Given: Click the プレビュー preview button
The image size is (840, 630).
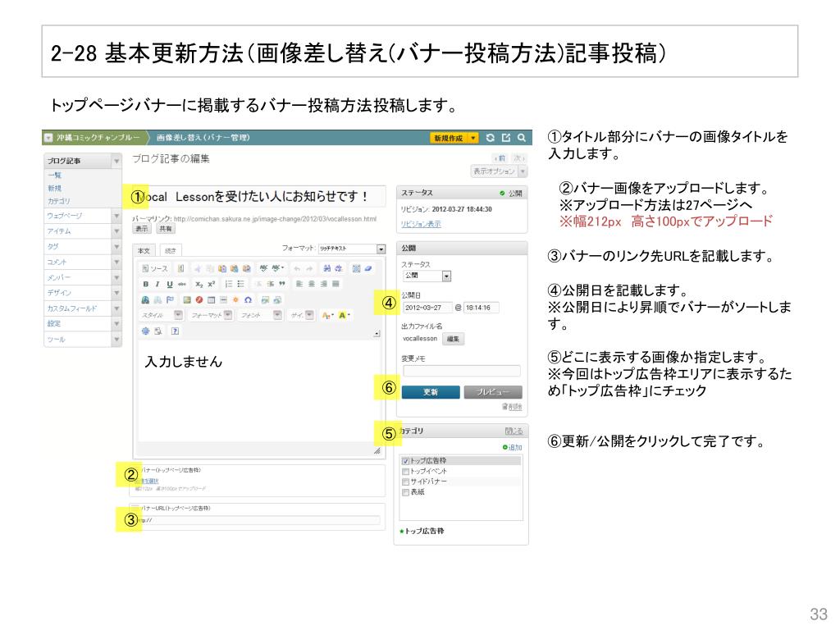Looking at the screenshot, I should pos(493,392).
